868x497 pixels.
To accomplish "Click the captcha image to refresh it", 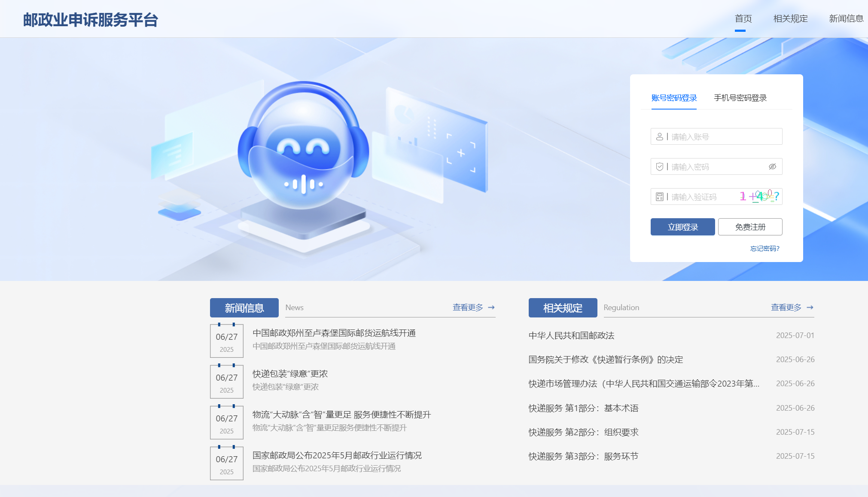I will click(x=758, y=196).
